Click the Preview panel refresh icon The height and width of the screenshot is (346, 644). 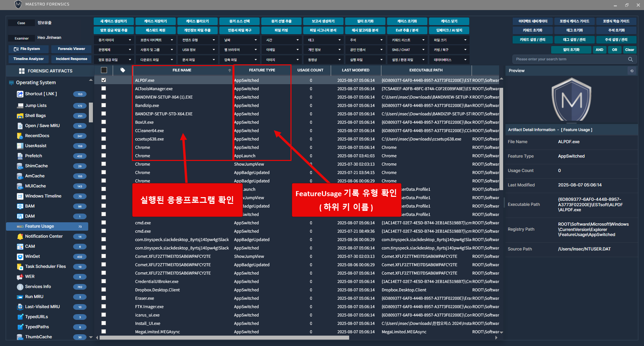(x=632, y=71)
